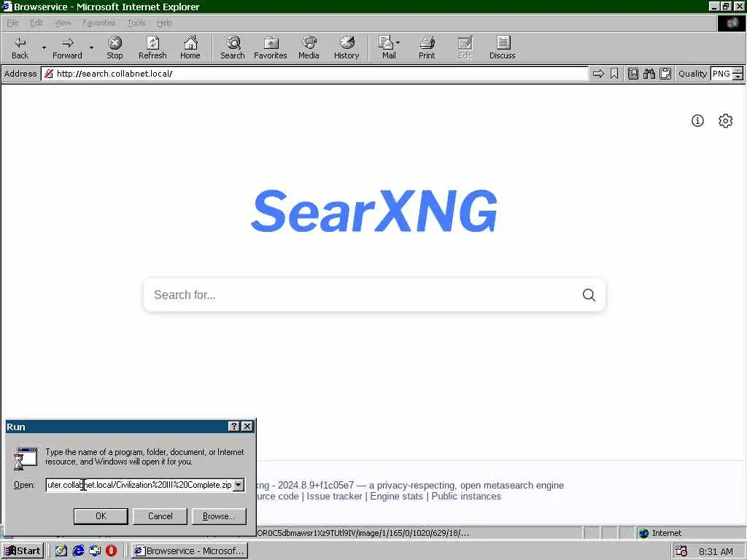Click the bookmark ribbon icon
The image size is (747, 560).
(614, 74)
